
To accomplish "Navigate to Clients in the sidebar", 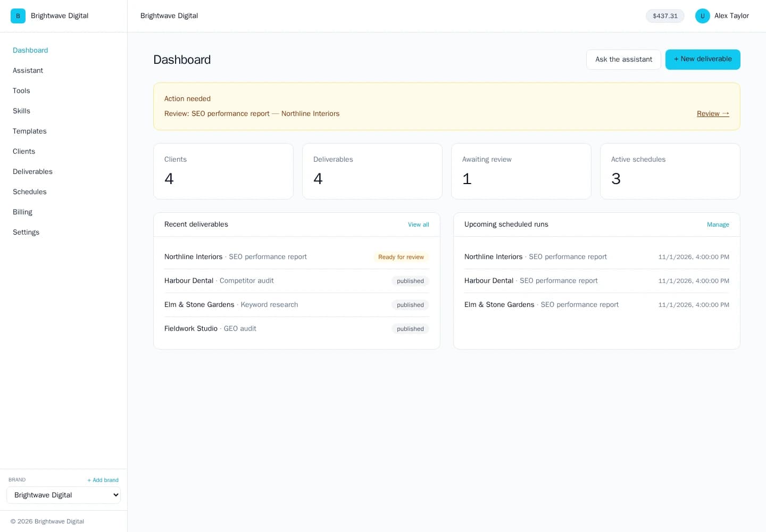I will [x=24, y=151].
